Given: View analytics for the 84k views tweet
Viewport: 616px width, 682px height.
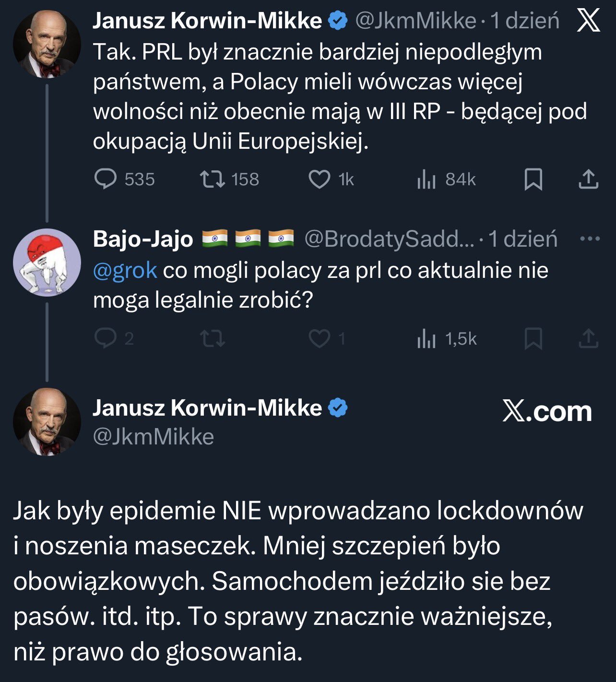Looking at the screenshot, I should tap(426, 179).
